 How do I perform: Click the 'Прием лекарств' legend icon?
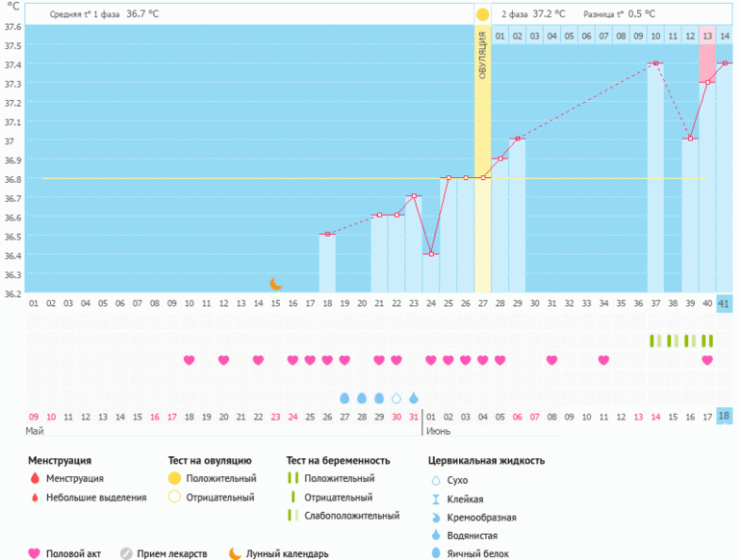[126, 553]
